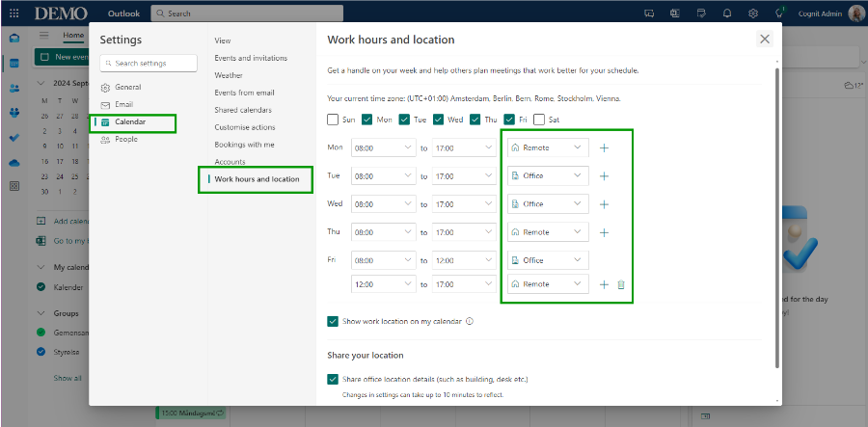The width and height of the screenshot is (868, 427).
Task: Click the settings gear icon in top bar
Action: pyautogui.click(x=752, y=13)
